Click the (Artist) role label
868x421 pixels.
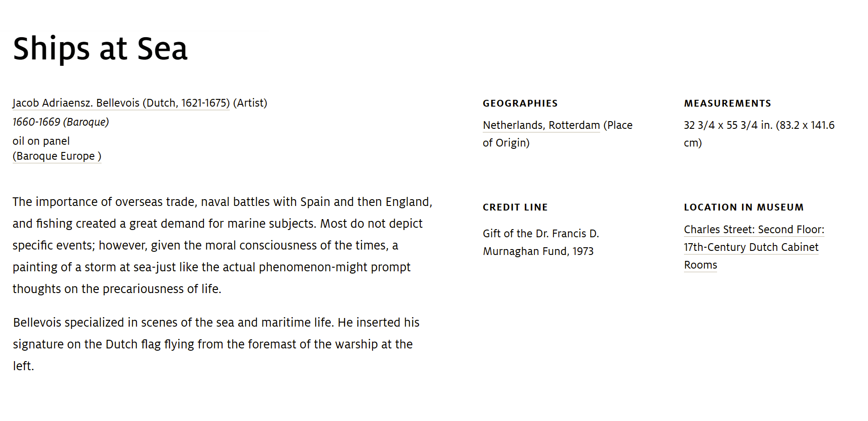250,103
